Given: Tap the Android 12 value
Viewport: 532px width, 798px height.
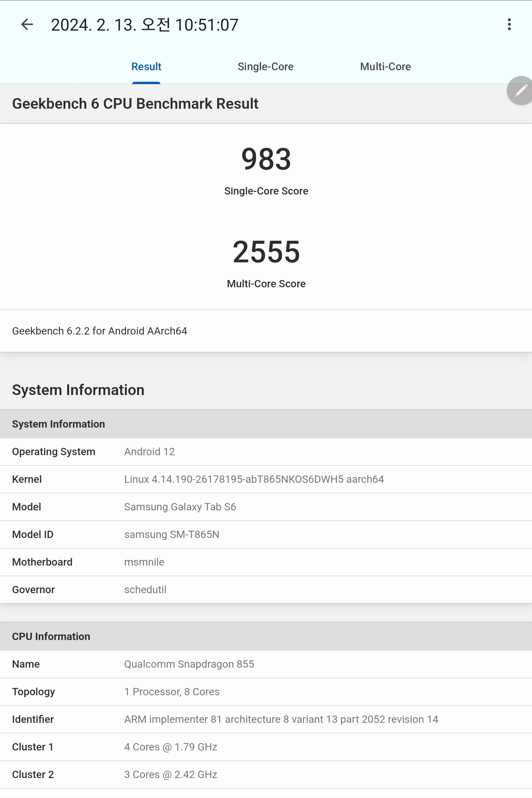Looking at the screenshot, I should coord(149,452).
